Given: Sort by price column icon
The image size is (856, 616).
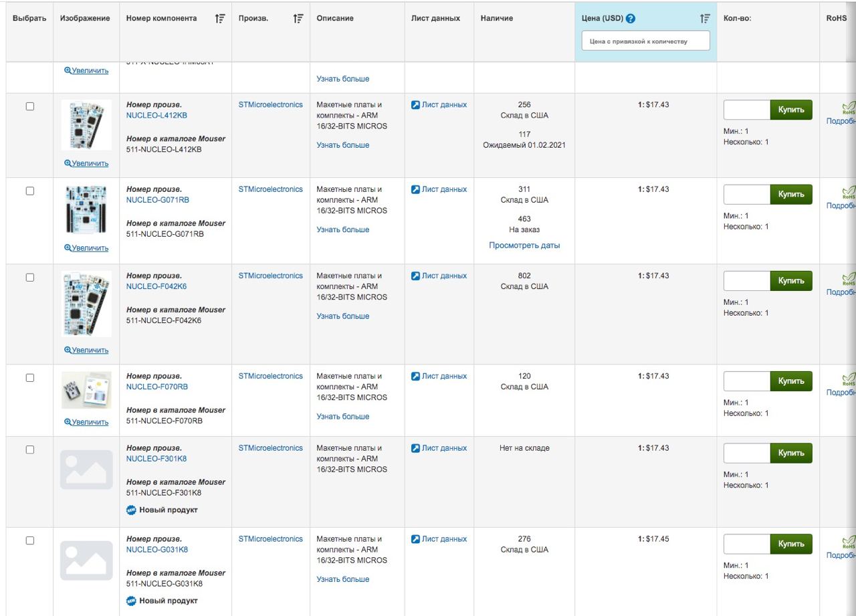Looking at the screenshot, I should coord(705,19).
